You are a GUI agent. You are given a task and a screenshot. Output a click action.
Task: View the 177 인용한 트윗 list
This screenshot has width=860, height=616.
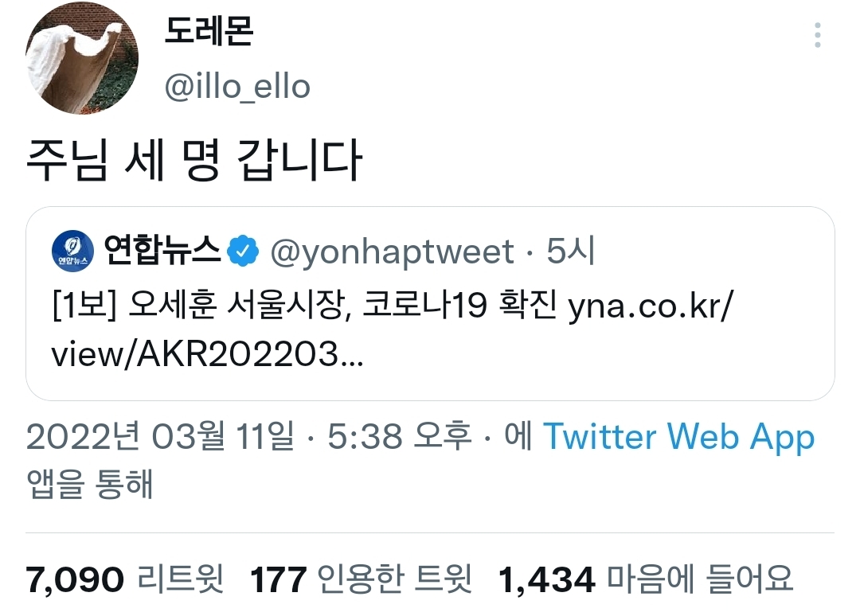point(361,579)
